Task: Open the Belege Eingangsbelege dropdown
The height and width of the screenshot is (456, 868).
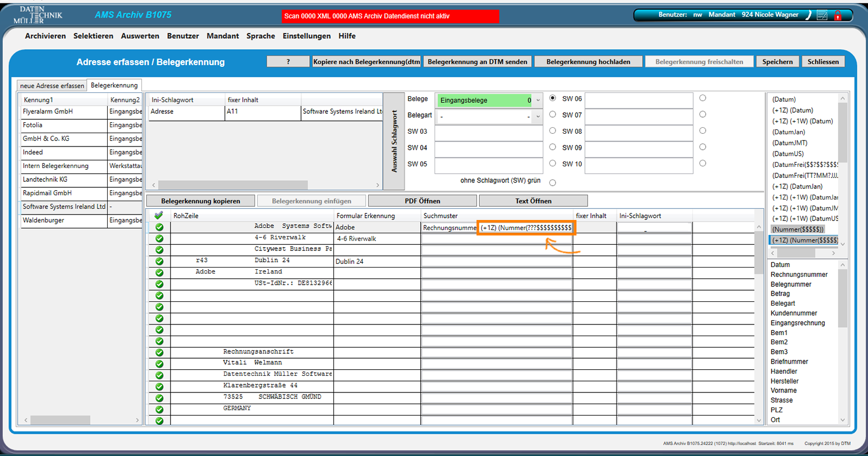Action: point(538,101)
